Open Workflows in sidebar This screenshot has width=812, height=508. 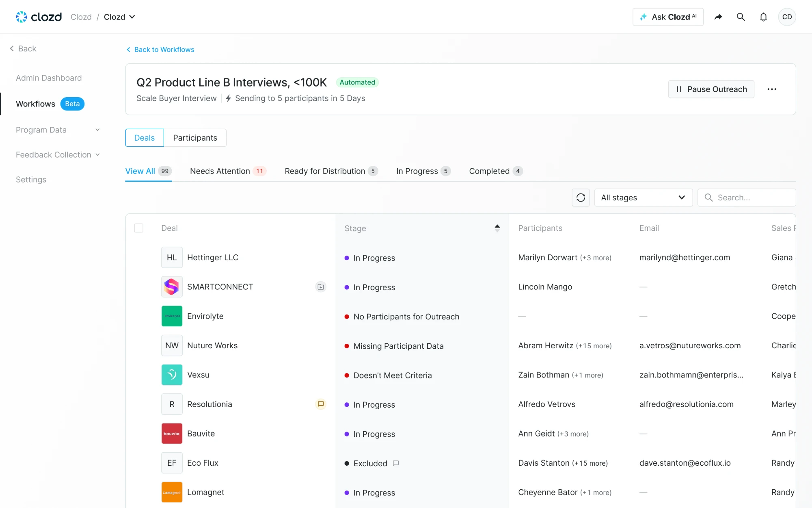click(x=35, y=104)
